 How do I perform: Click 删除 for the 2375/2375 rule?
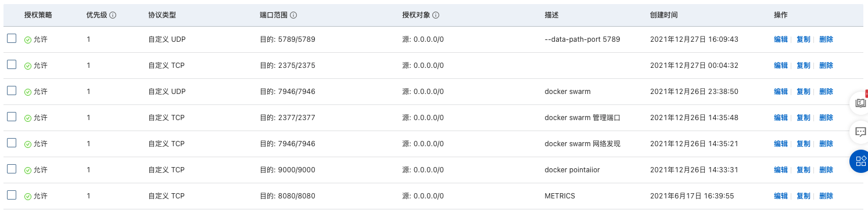(x=826, y=66)
